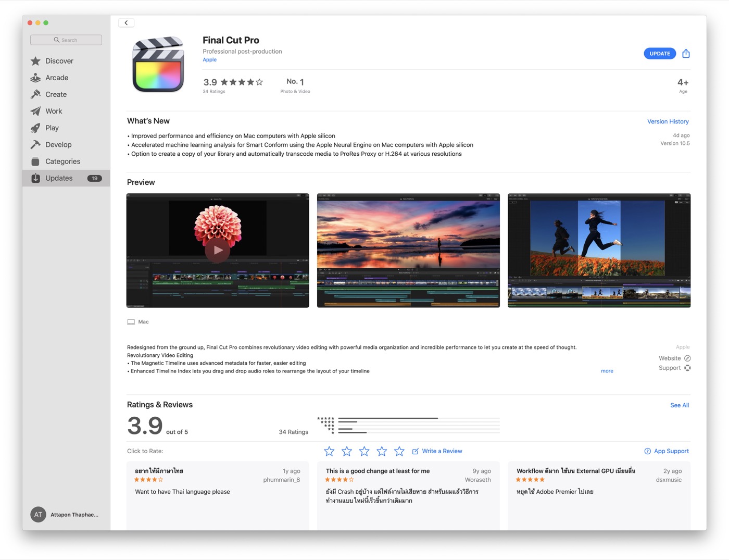Switch to the Updates sidebar tab
Viewport: 729px width, 560px height.
click(x=59, y=178)
